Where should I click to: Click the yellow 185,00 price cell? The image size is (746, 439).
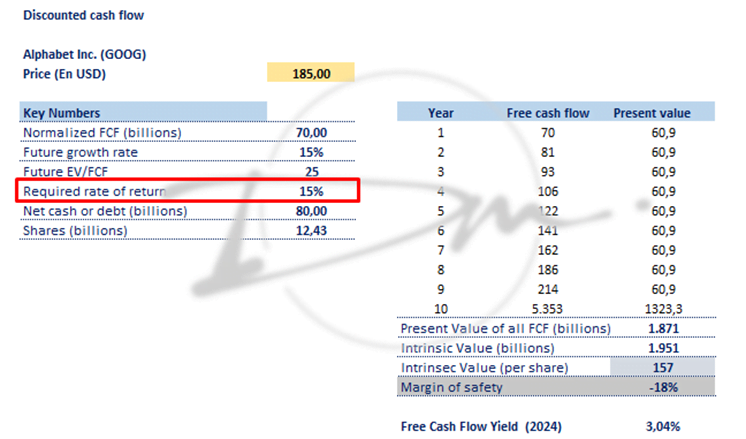311,72
